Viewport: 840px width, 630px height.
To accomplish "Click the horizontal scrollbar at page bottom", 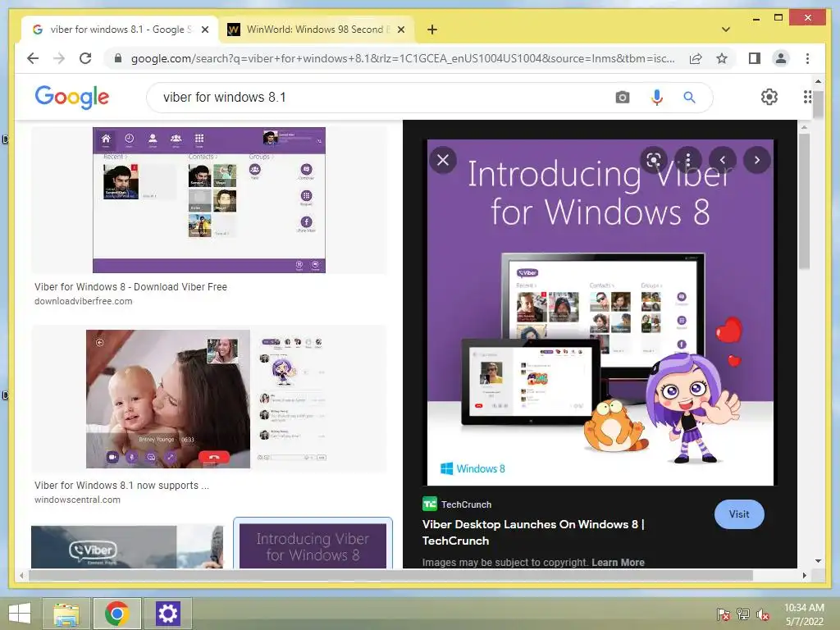I will click(391, 575).
